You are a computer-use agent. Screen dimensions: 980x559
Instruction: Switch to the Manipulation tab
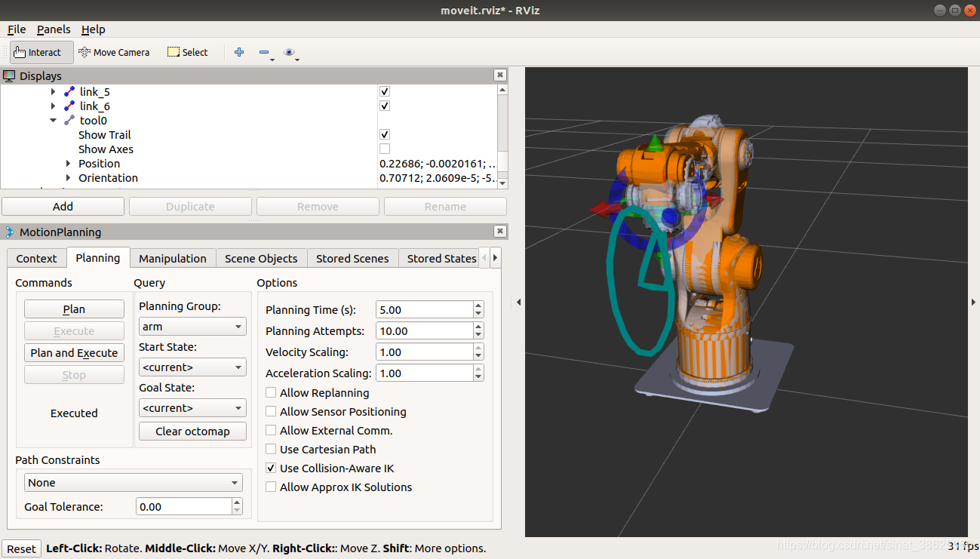(x=173, y=258)
